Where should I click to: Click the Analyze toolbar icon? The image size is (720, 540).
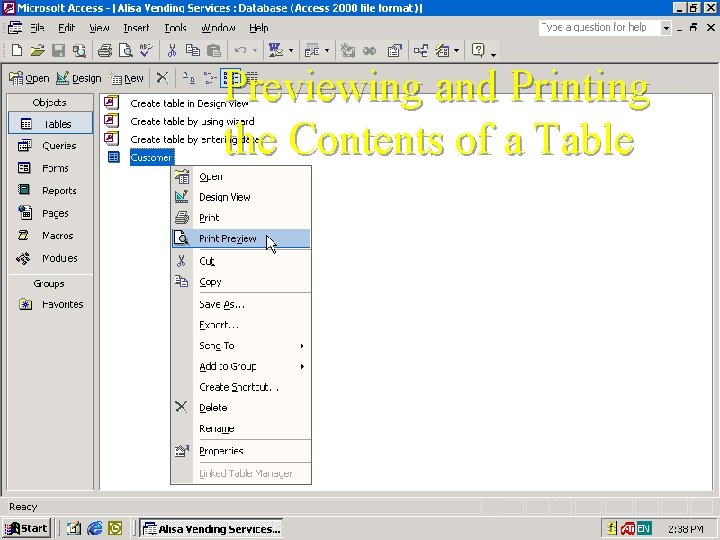(x=312, y=50)
